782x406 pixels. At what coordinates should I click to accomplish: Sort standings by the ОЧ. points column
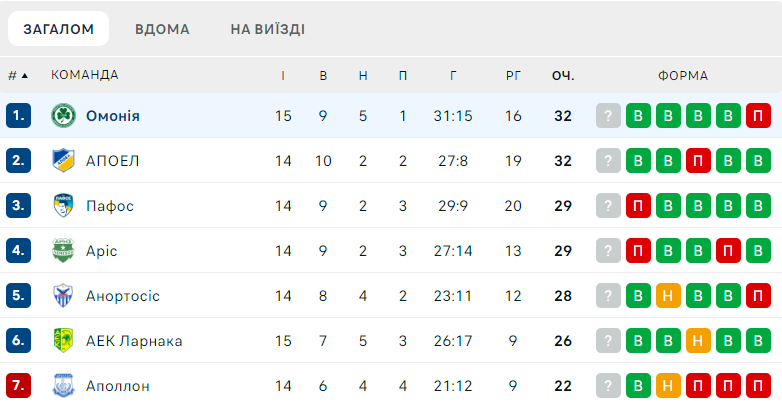pyautogui.click(x=563, y=75)
